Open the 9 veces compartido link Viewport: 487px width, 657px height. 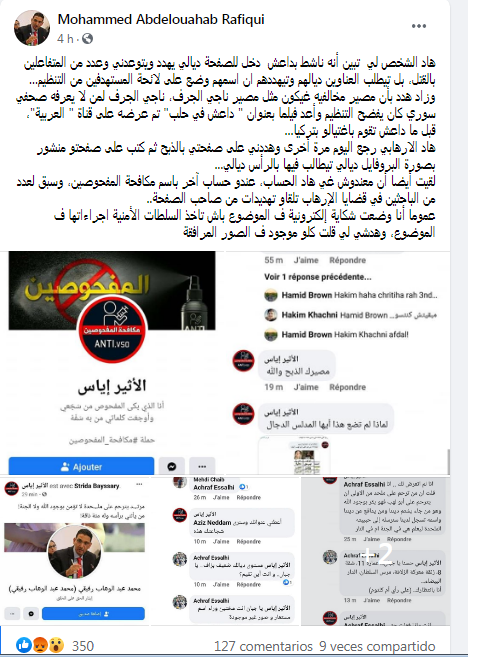(377, 646)
